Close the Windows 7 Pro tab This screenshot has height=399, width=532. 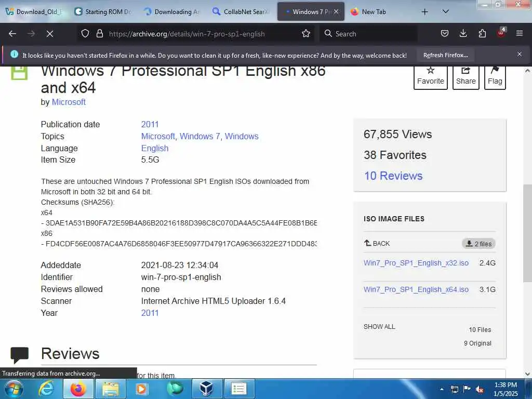click(336, 11)
